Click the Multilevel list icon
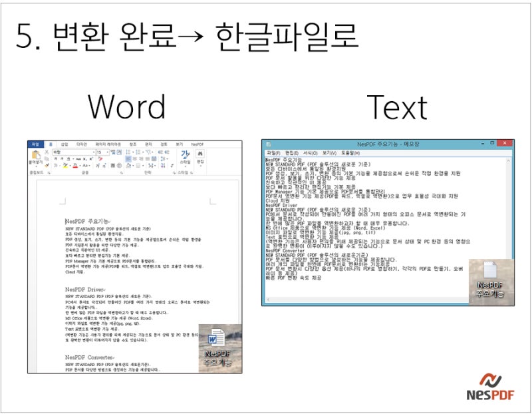 [x=148, y=152]
